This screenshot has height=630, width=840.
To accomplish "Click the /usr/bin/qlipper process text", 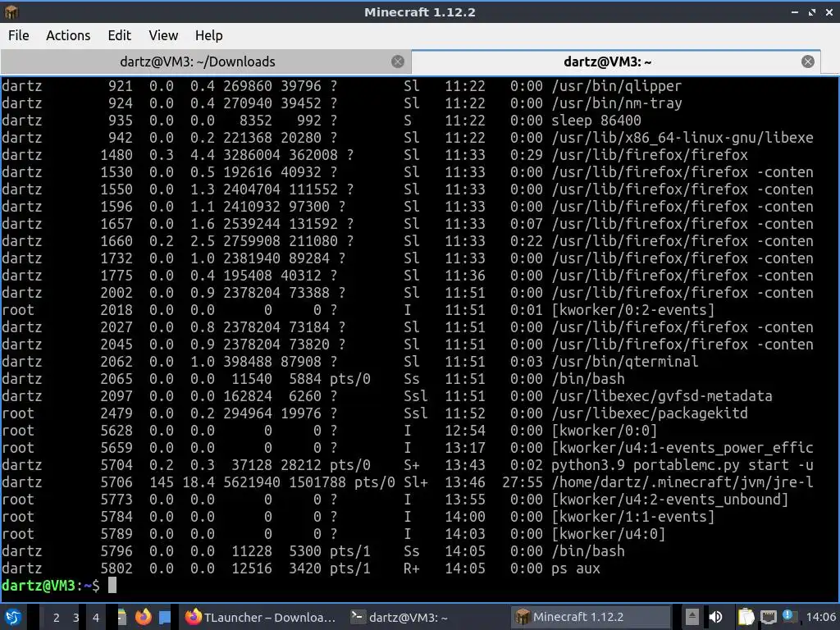I will tap(617, 85).
